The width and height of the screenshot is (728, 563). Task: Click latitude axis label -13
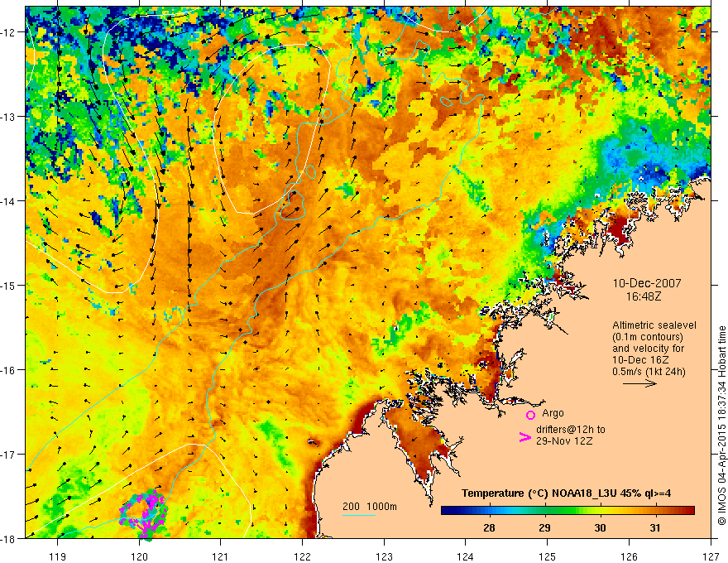(9, 117)
